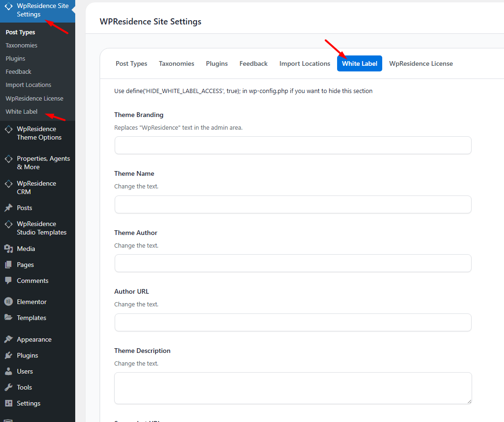This screenshot has width=504, height=422.
Task: Click the 'Theme Branding' field label
Action: 139,115
